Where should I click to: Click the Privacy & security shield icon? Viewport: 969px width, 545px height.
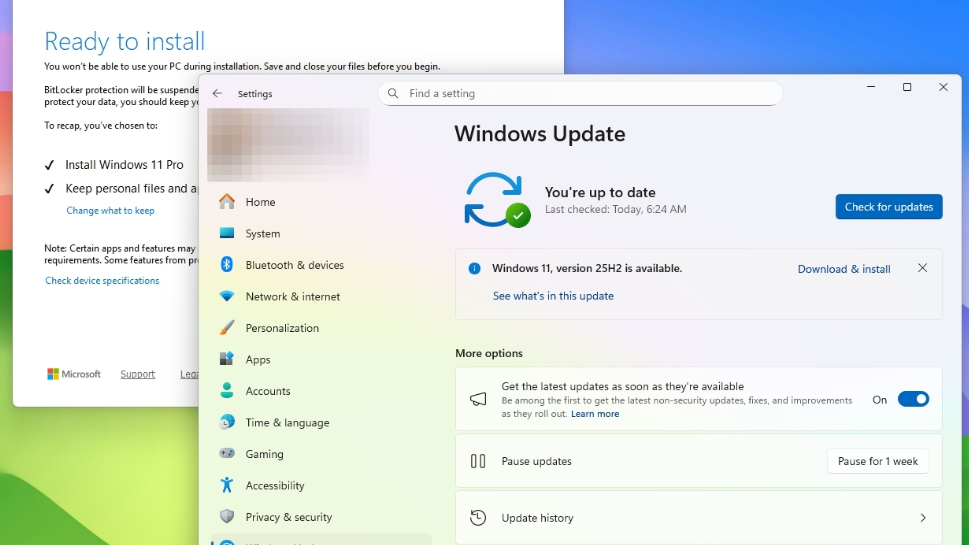227,517
